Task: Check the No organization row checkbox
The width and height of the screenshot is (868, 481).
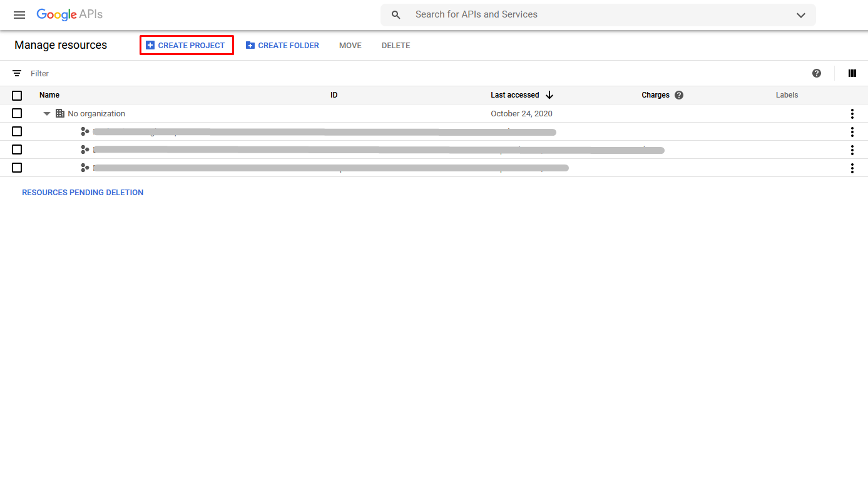Action: [17, 113]
